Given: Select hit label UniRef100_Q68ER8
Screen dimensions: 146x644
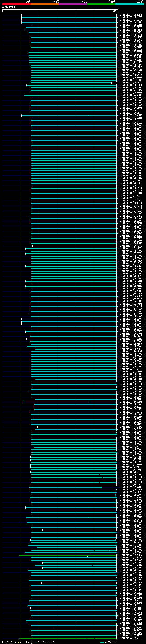Looking at the screenshot, I should (131, 93).
